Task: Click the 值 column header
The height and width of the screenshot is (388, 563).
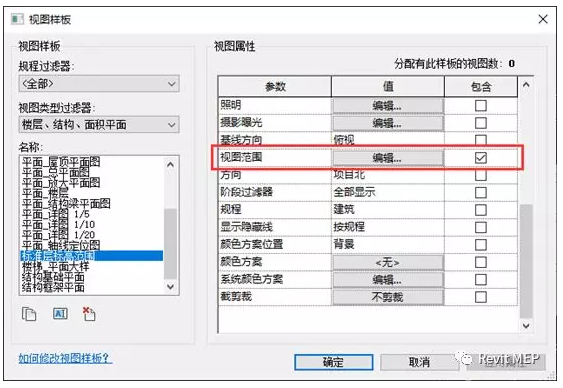Action: point(388,87)
